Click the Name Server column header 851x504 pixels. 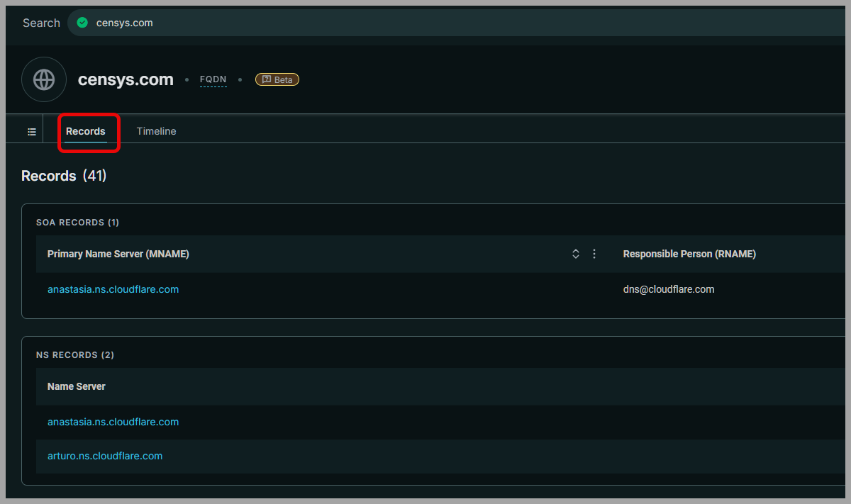point(77,386)
